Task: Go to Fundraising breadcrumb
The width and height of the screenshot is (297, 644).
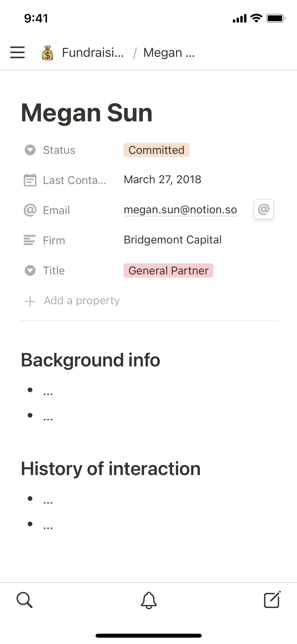Action: click(x=93, y=53)
